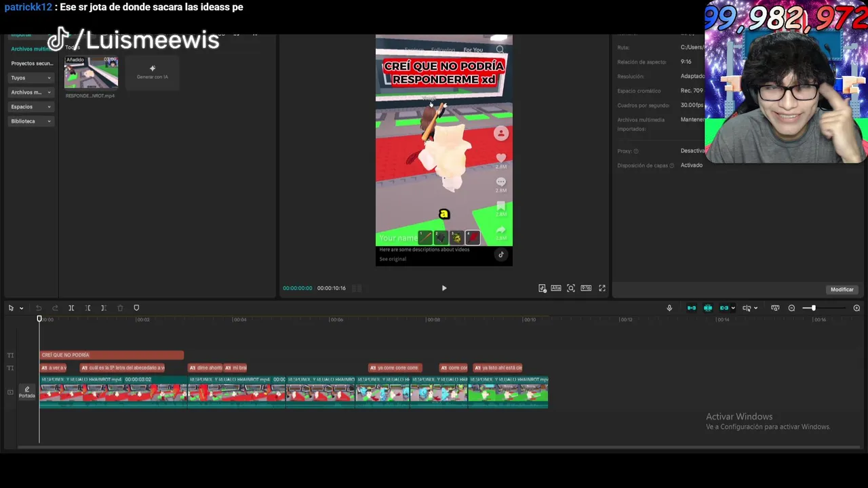
Task: Open TikTok preview layout icon under player
Action: 542,288
